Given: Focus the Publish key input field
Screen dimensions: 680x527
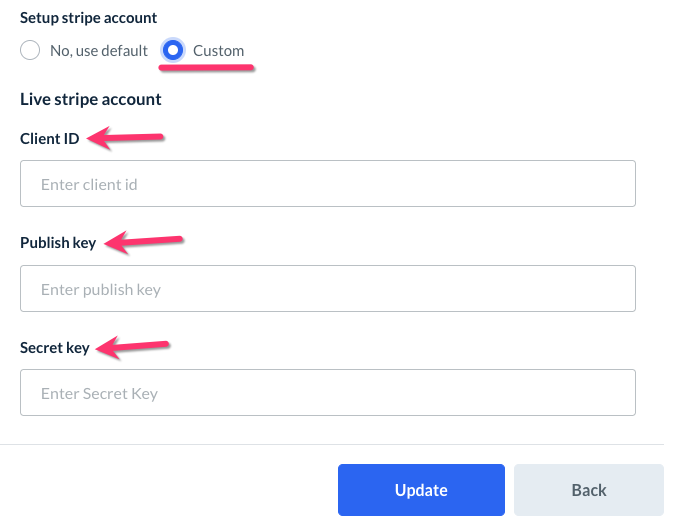Looking at the screenshot, I should 328,289.
